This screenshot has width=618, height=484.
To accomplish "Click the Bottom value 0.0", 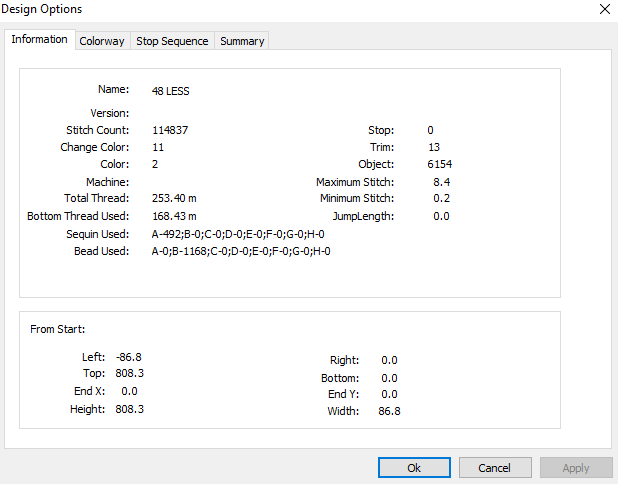I will pyautogui.click(x=389, y=378).
